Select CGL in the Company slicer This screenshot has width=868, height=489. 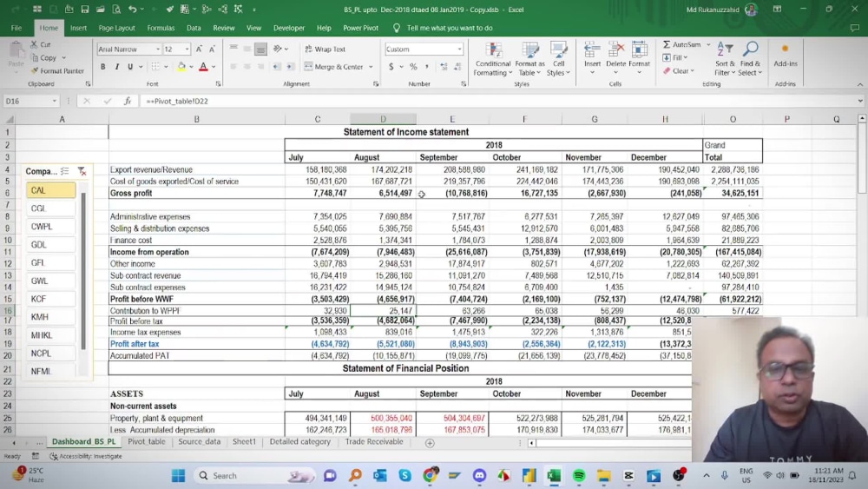[x=50, y=208]
